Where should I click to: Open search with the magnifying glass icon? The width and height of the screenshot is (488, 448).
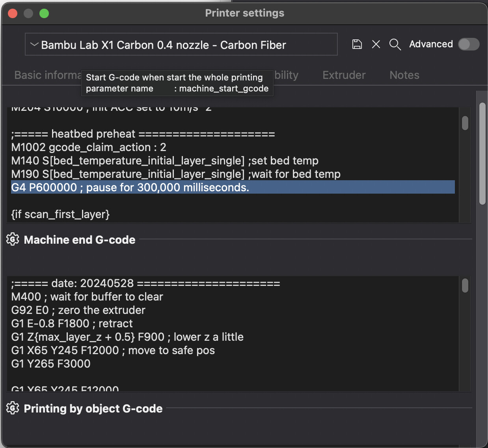[x=395, y=45]
